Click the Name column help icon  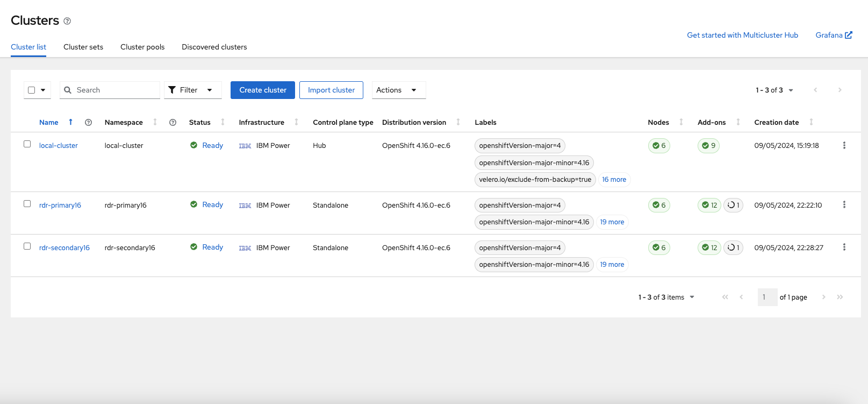[x=89, y=123]
